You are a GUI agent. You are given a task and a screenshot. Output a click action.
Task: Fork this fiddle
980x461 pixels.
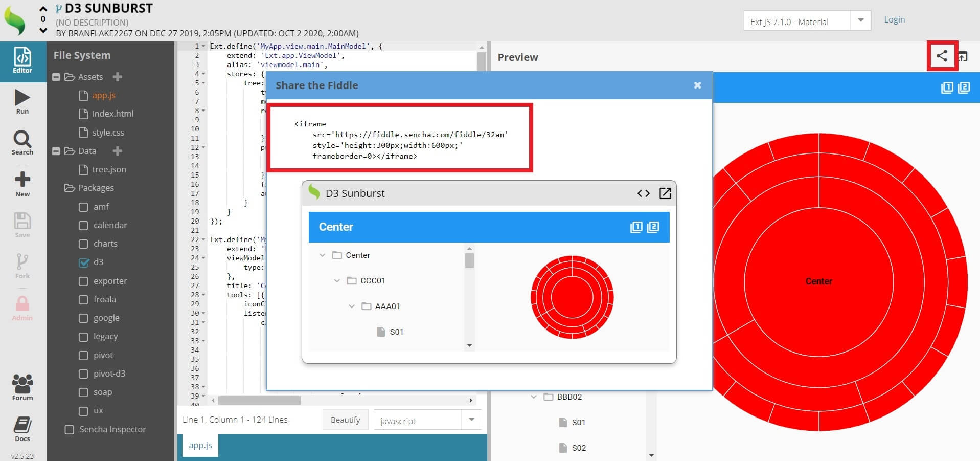point(22,266)
